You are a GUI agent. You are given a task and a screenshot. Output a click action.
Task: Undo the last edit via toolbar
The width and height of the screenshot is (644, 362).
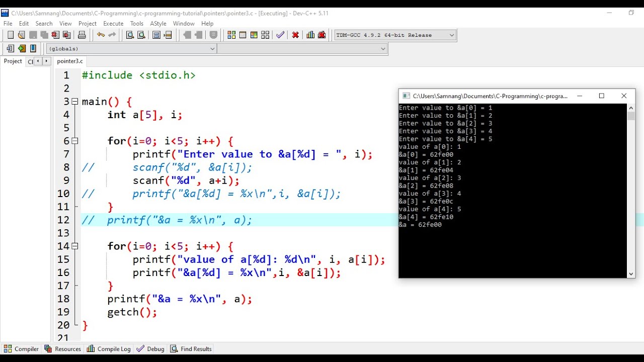[101, 35]
